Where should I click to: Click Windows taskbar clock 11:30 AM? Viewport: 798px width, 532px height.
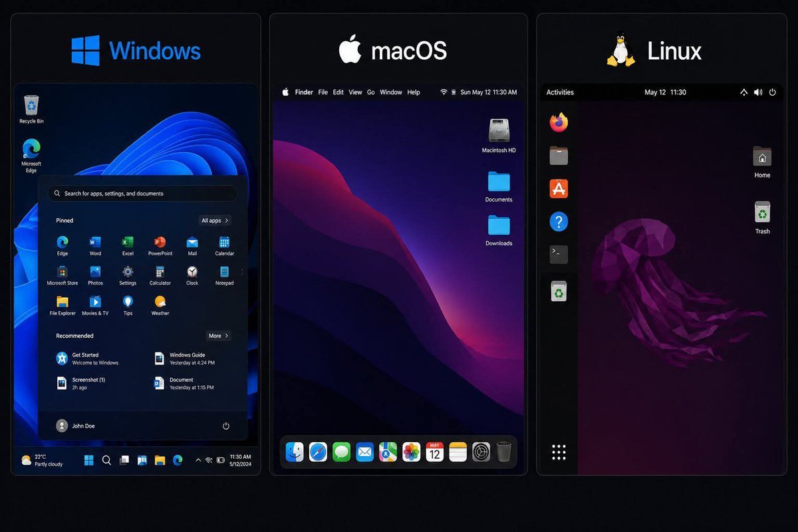tap(240, 460)
